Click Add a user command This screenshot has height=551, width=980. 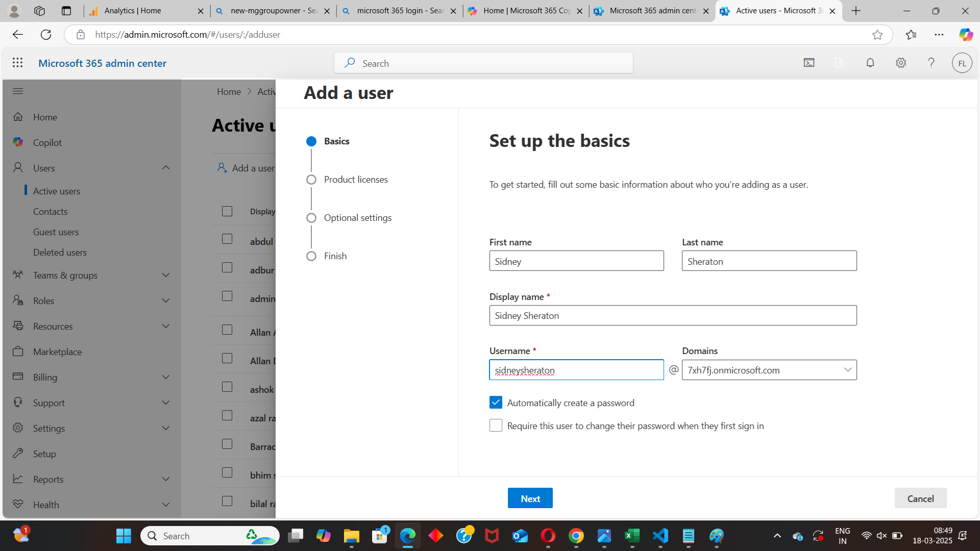[x=246, y=168]
